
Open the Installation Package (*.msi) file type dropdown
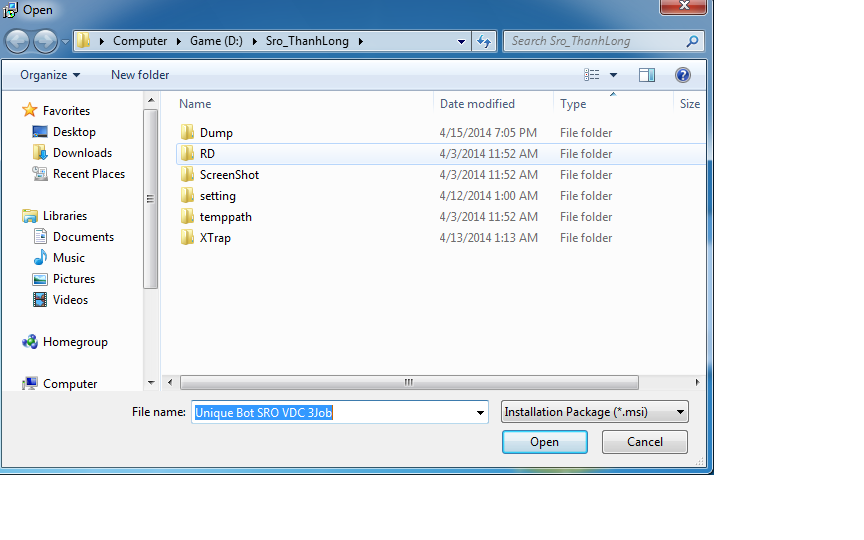[595, 412]
